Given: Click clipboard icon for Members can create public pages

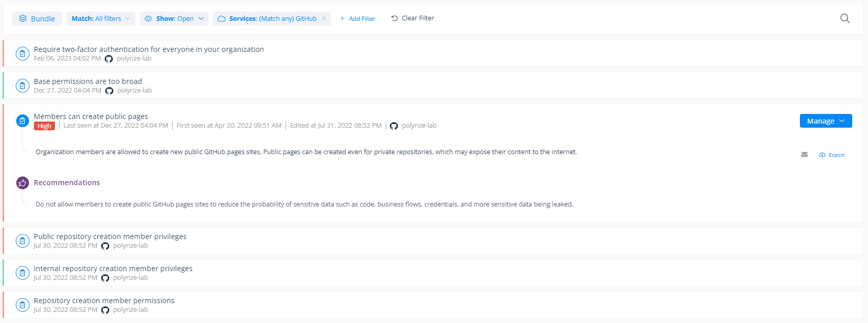Looking at the screenshot, I should click(22, 121).
